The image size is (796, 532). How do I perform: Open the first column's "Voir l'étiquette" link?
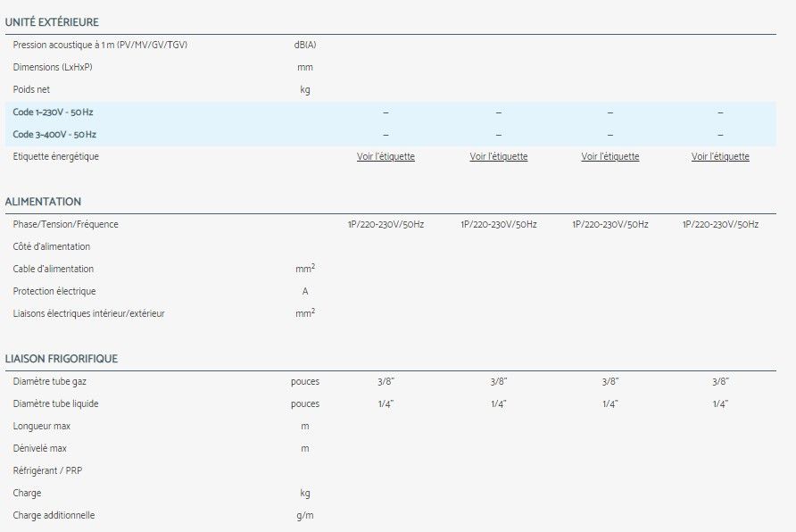[386, 157]
